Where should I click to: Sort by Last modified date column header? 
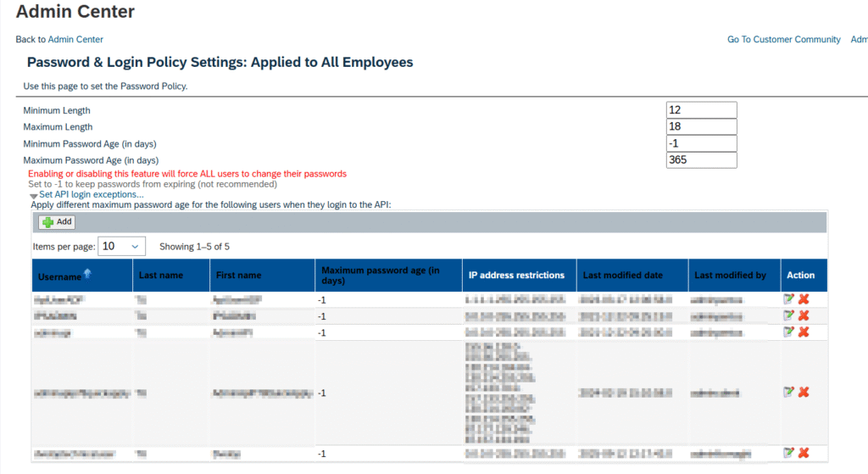tap(622, 275)
